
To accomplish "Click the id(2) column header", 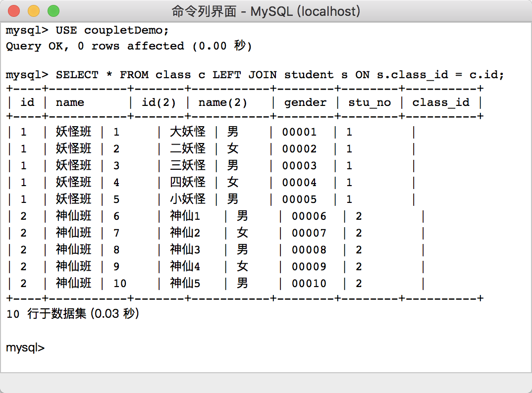I will pos(159,102).
